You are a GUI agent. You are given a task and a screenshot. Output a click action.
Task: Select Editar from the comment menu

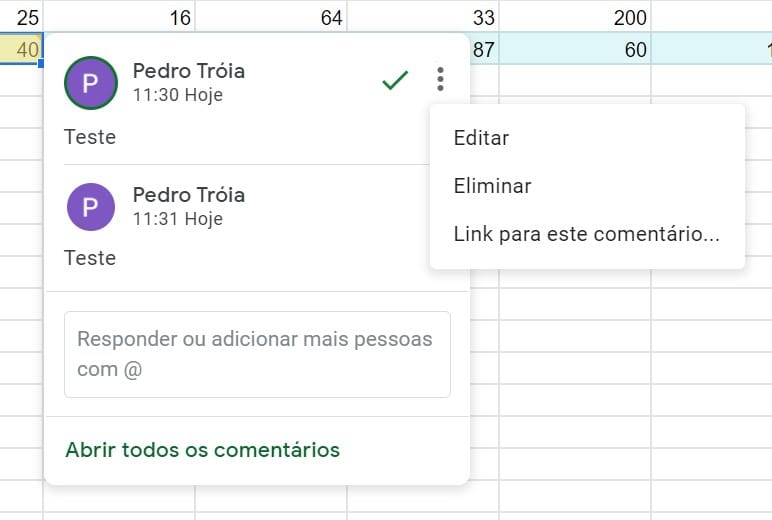(x=481, y=138)
